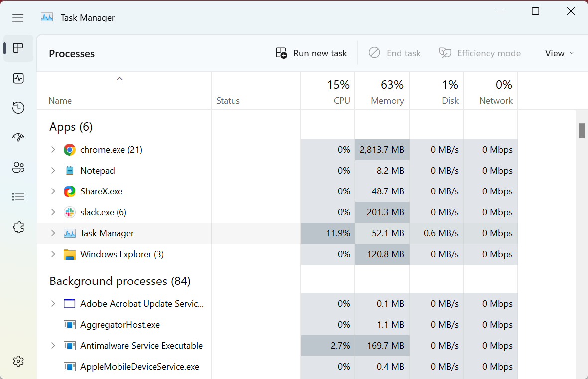Select the Windows Explorer (3) name
Image resolution: width=588 pixels, height=379 pixels.
[x=122, y=254]
